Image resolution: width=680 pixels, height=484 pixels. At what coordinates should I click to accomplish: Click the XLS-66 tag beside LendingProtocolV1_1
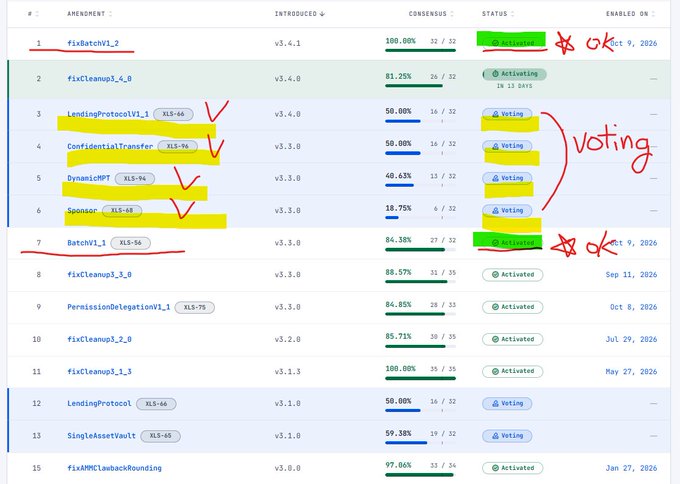click(173, 114)
